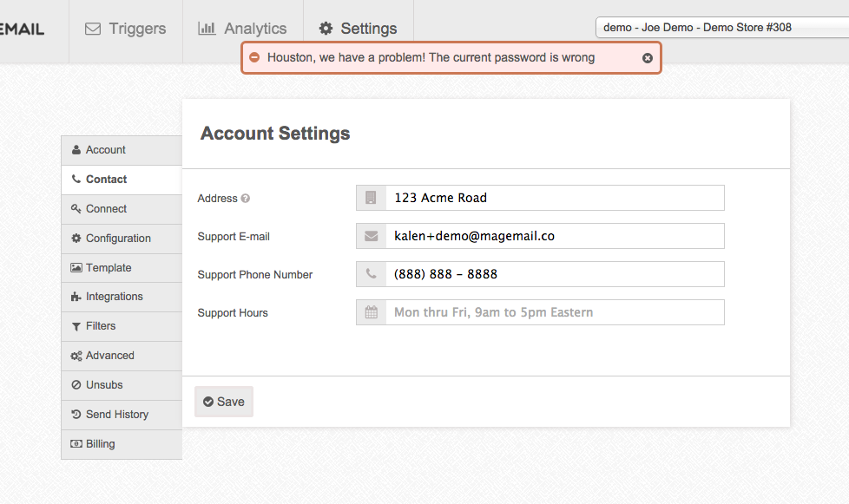Open the Filters settings section
The width and height of the screenshot is (849, 504).
click(x=101, y=326)
